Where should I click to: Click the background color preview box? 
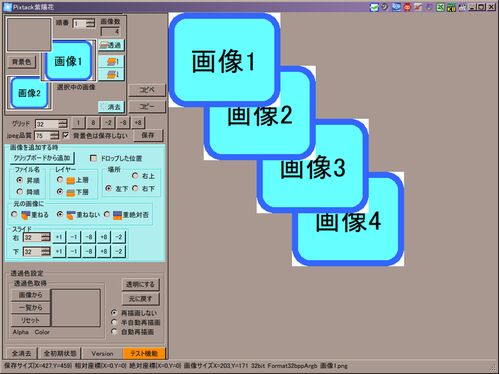pyautogui.click(x=29, y=35)
